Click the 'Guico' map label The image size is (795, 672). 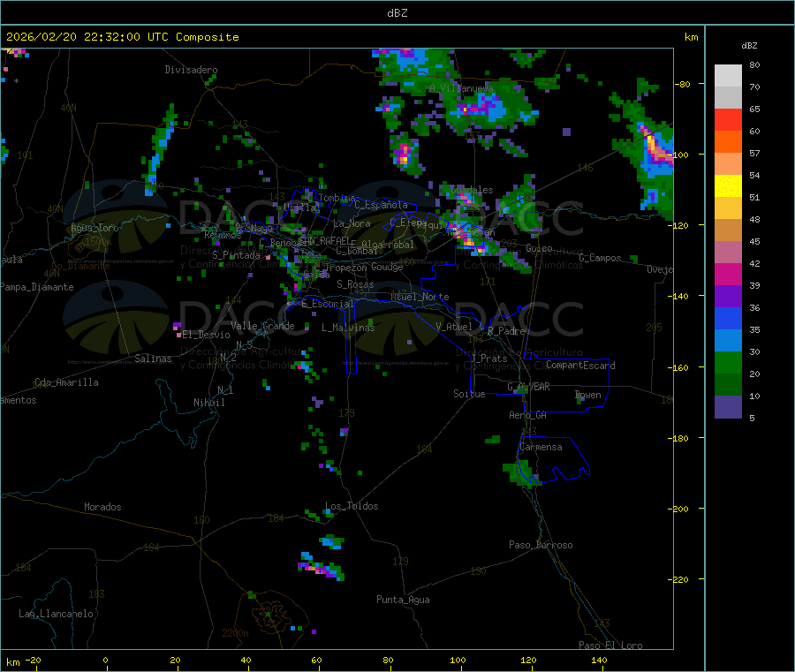[x=539, y=248]
